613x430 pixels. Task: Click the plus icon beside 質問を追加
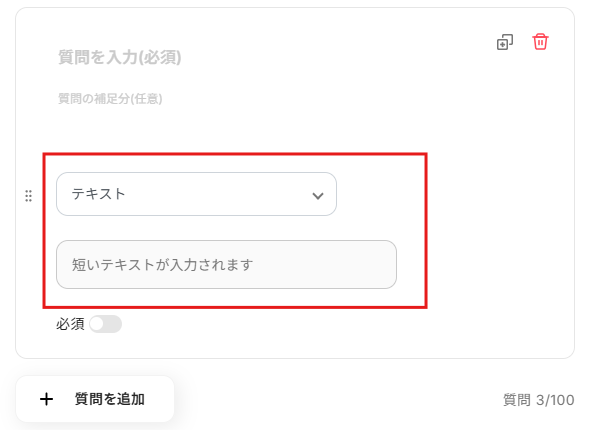pos(46,399)
